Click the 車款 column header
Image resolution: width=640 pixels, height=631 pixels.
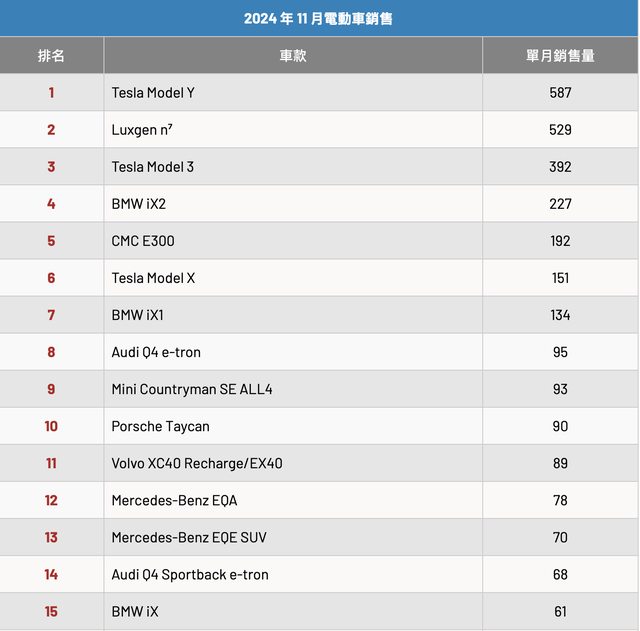292,56
